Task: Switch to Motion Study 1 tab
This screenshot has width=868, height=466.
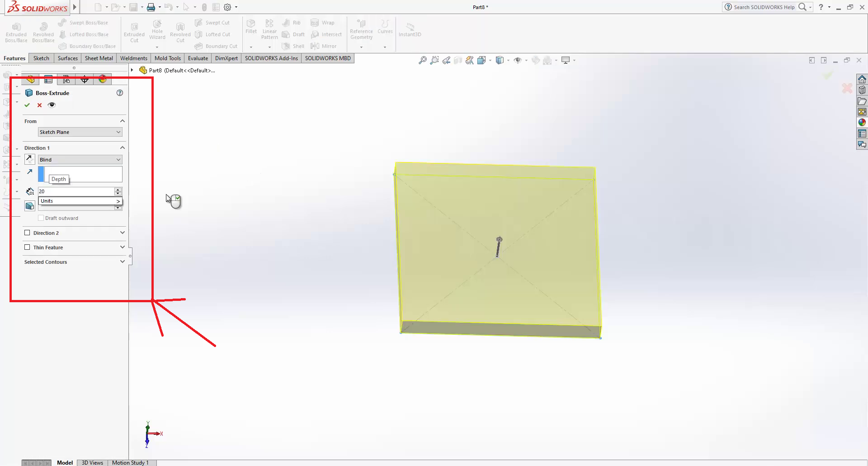Action: point(130,462)
